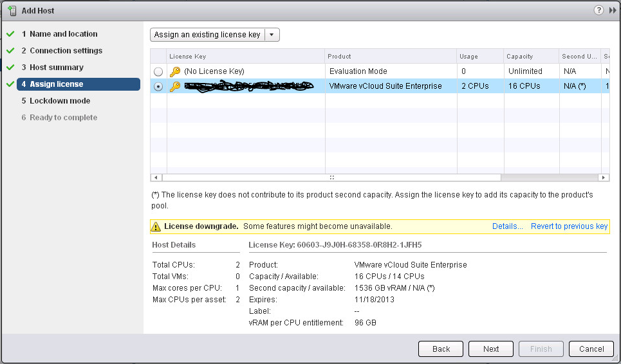Click the Total CPUs label
This screenshot has width=621, height=364.
click(174, 265)
